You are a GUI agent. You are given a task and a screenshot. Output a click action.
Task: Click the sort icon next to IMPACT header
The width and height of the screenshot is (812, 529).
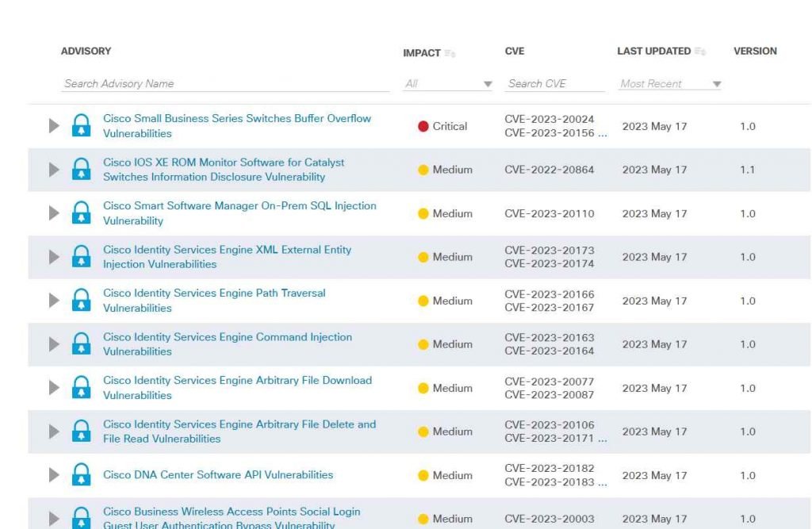click(450, 53)
